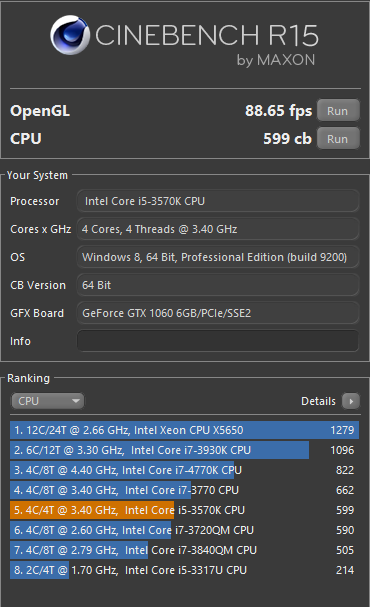Click into the Info text field
Image resolution: width=370 pixels, height=607 pixels.
(218, 341)
